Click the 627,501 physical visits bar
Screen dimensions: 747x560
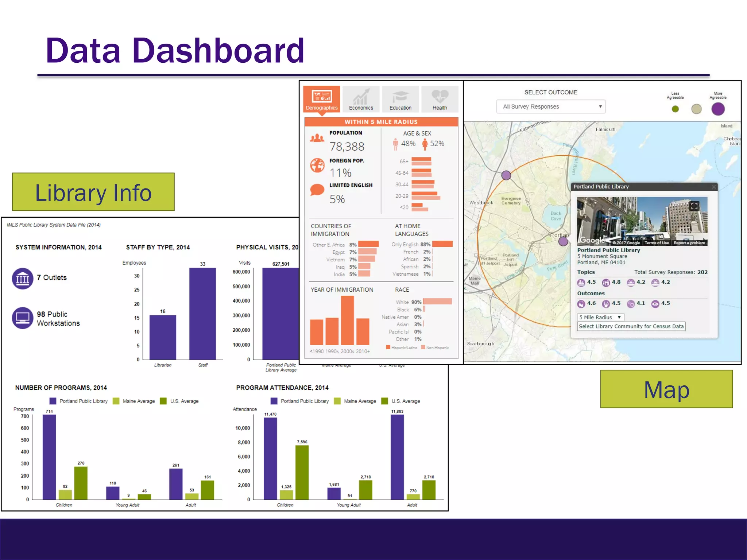[x=280, y=314]
